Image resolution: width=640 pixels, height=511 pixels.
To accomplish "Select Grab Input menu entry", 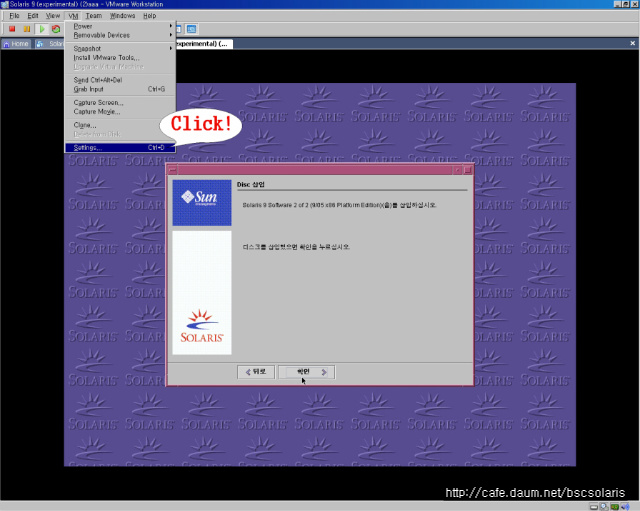I will pos(120,89).
